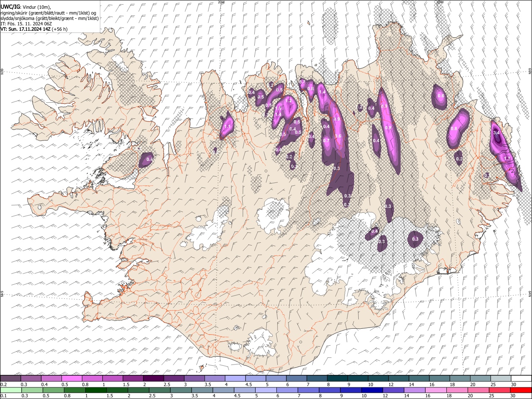The width and height of the screenshot is (532, 399).
Task: Click the pale mint green swatch labeled 0.1
Action: pyautogui.click(x=10, y=390)
